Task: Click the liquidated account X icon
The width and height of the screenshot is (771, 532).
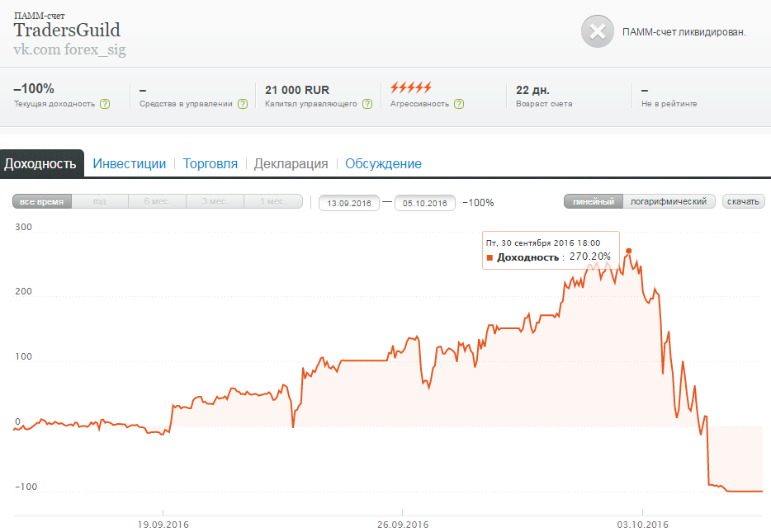Action: coord(598,32)
